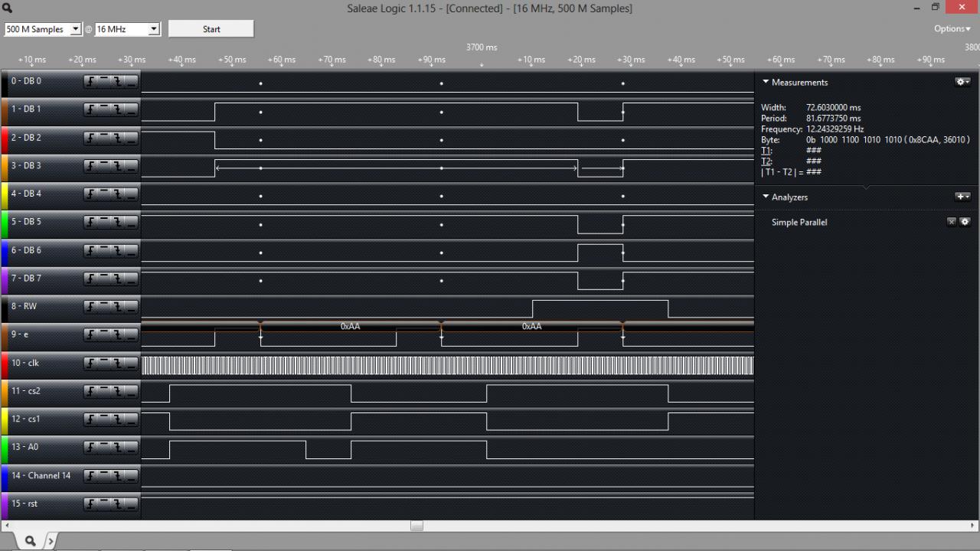Remove the Simple Parallel analyzer
Image resolution: width=980 pixels, height=551 pixels.
click(x=952, y=222)
